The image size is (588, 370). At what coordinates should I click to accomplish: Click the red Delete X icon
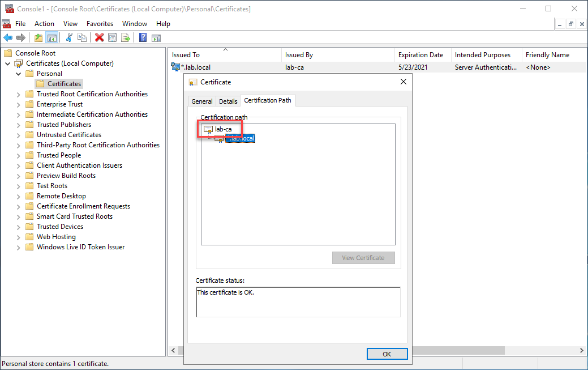[99, 38]
